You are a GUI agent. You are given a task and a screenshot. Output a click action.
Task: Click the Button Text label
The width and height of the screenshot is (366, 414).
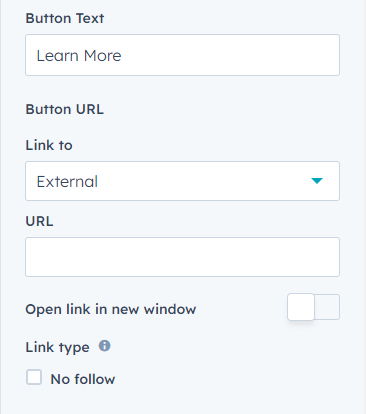click(65, 18)
